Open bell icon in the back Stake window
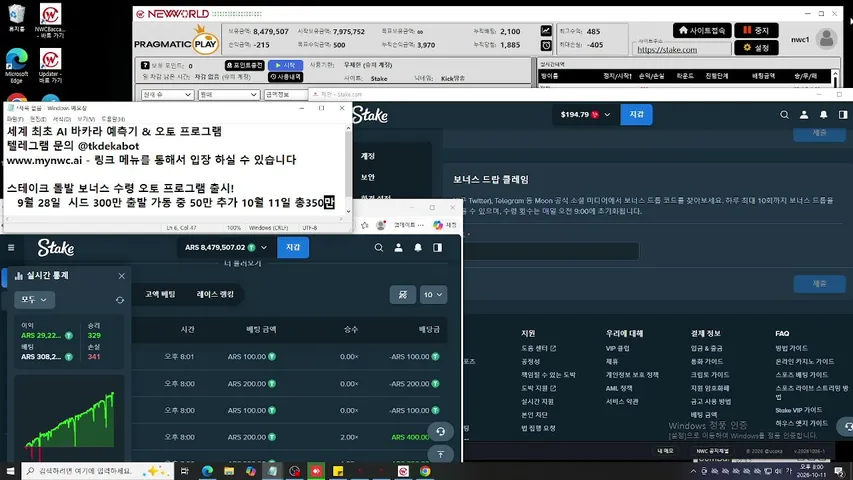The height and width of the screenshot is (480, 853). (824, 115)
